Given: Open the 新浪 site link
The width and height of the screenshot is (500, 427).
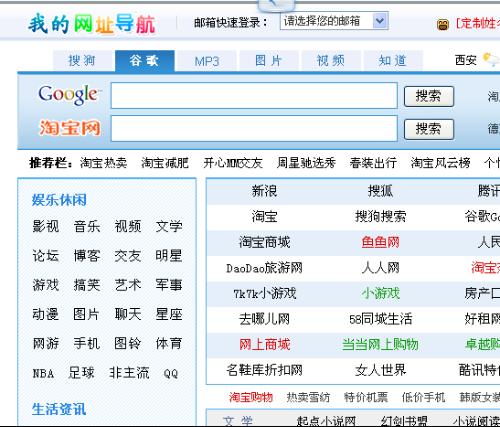Looking at the screenshot, I should (x=264, y=191).
